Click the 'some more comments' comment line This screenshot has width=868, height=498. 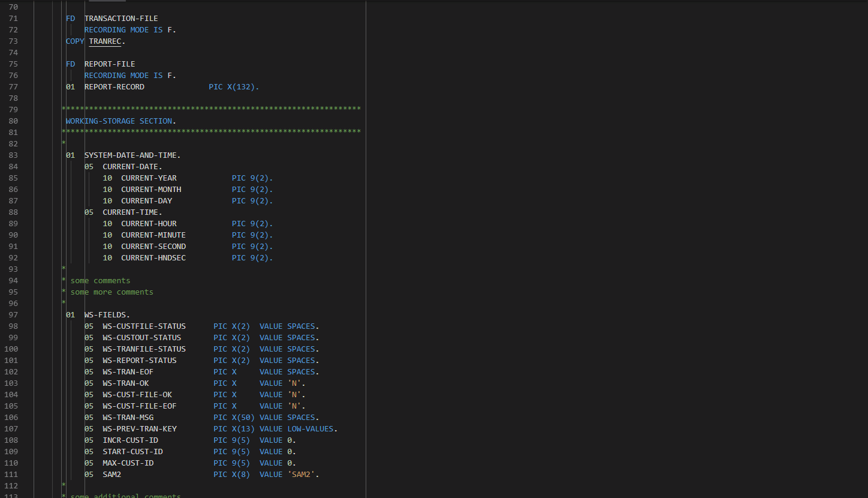[107, 292]
